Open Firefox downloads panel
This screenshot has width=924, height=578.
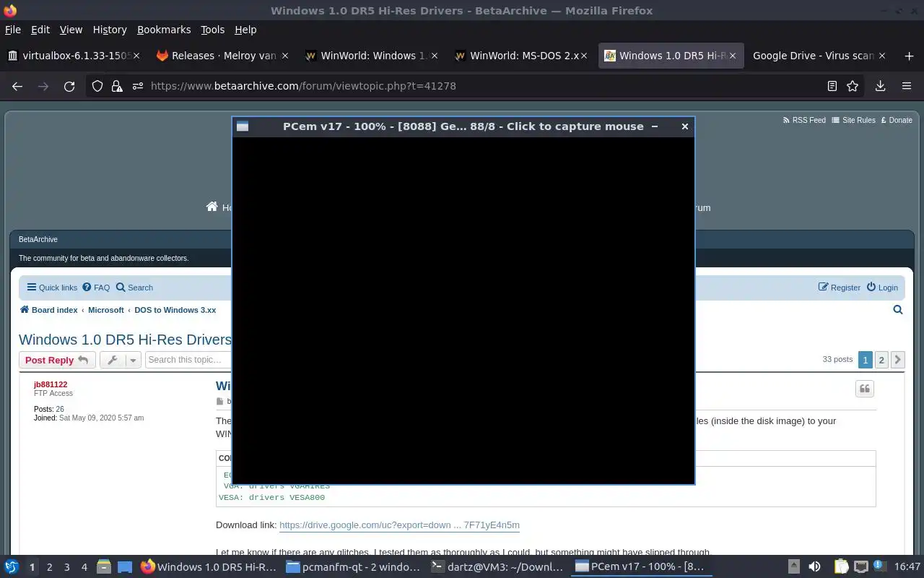pyautogui.click(x=880, y=86)
